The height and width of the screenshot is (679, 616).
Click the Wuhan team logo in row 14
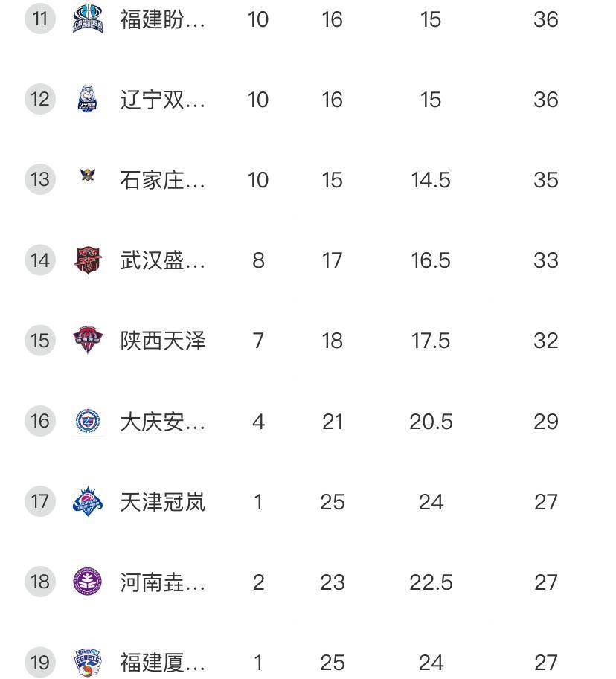(x=88, y=260)
